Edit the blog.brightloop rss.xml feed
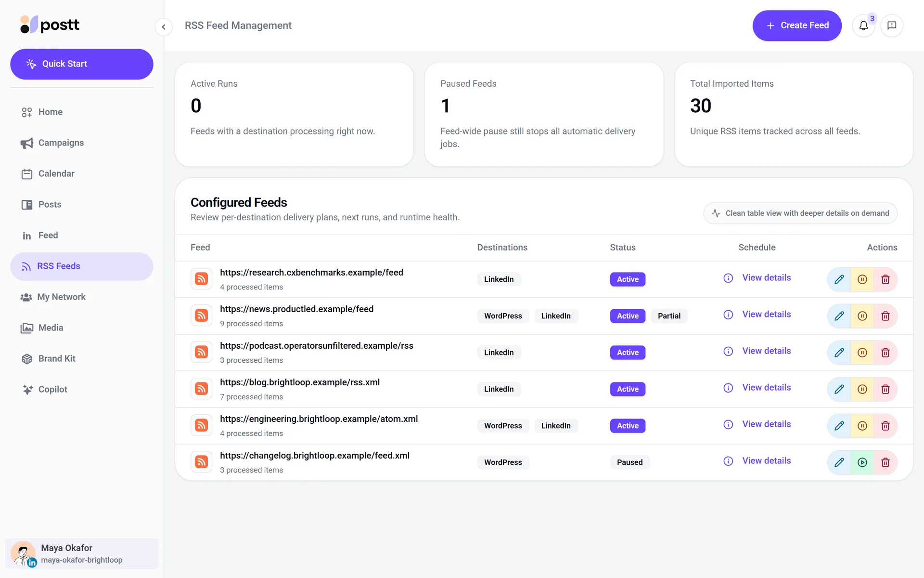This screenshot has width=924, height=578. click(x=839, y=389)
